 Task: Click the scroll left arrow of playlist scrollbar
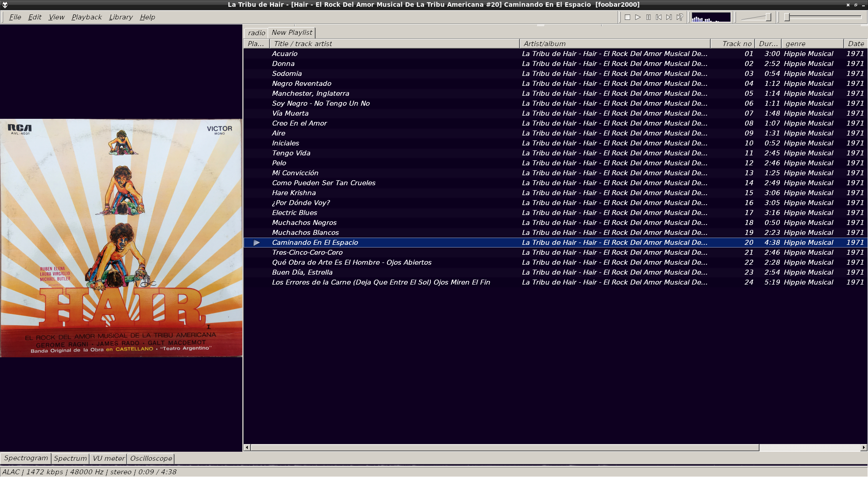(247, 448)
